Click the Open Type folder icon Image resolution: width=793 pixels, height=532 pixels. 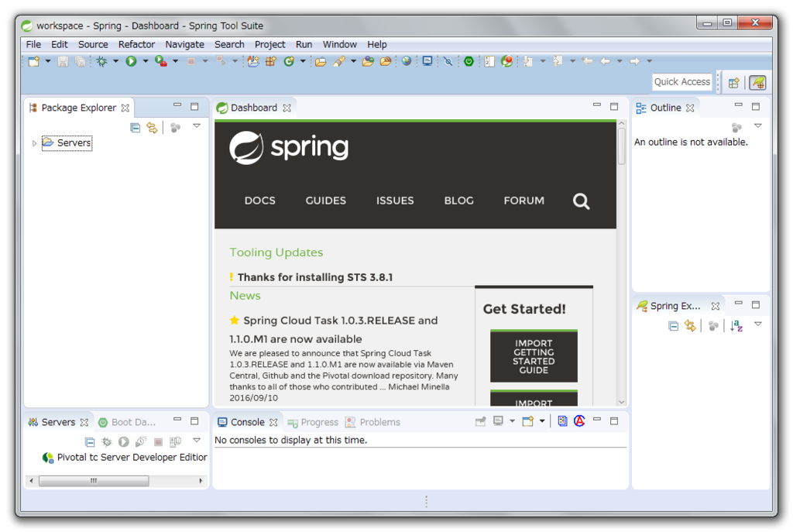click(x=320, y=61)
